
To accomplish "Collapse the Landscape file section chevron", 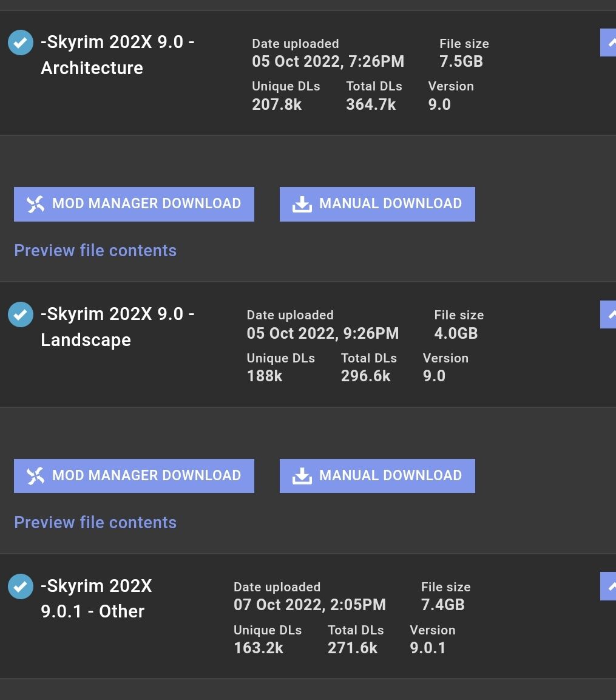I will pyautogui.click(x=609, y=314).
